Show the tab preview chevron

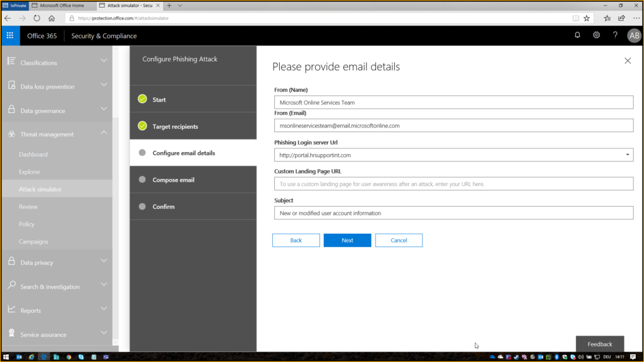coord(180,5)
